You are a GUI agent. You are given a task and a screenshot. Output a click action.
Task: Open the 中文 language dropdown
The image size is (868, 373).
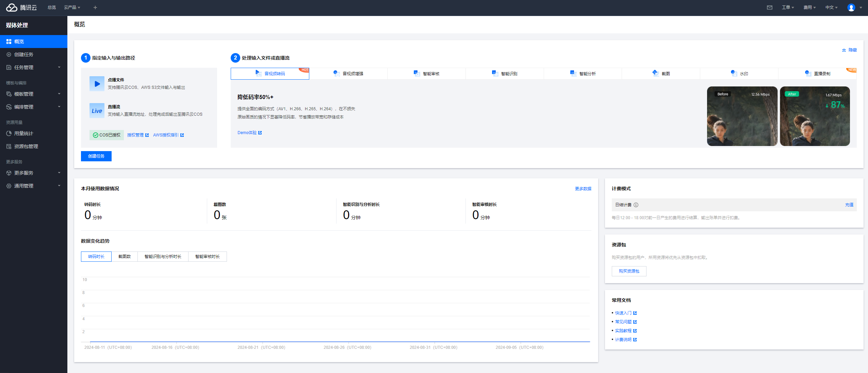[831, 7]
